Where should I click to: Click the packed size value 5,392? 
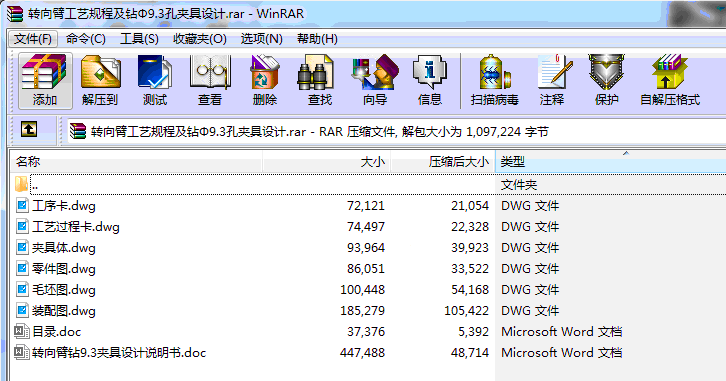coord(473,332)
